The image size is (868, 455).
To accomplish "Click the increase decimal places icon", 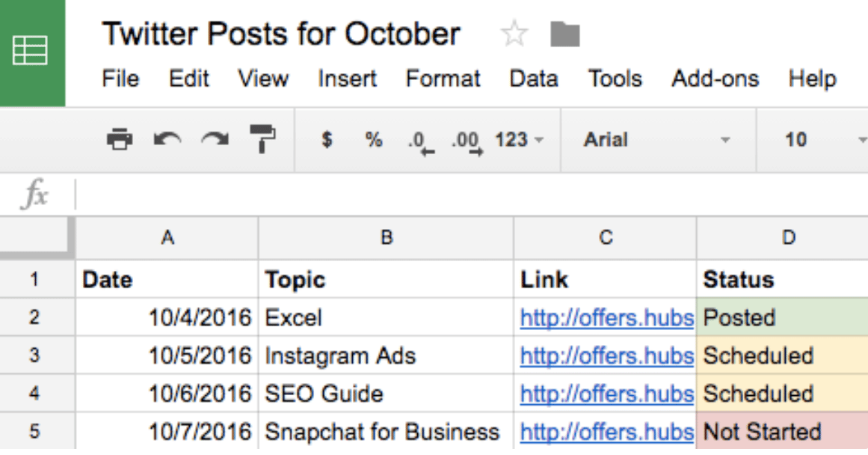I will pos(464,139).
